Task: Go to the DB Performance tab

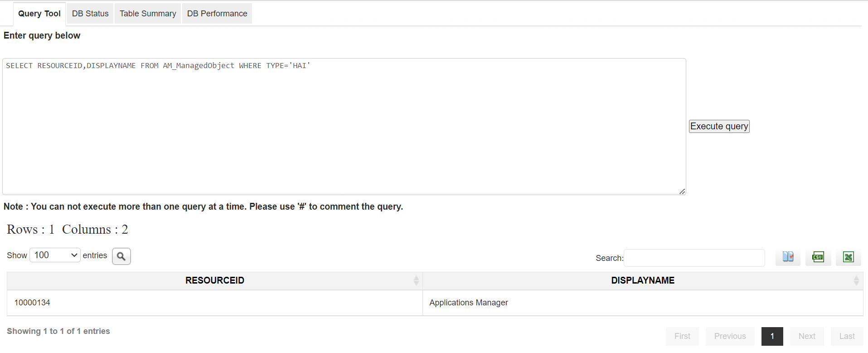Action: click(217, 14)
